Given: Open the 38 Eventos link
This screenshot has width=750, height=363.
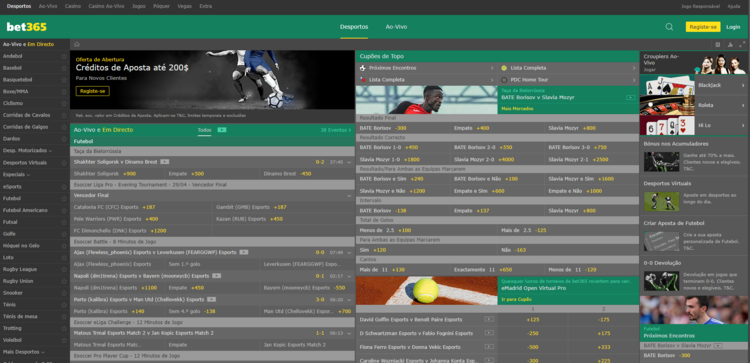Looking at the screenshot, I should pyautogui.click(x=336, y=130).
